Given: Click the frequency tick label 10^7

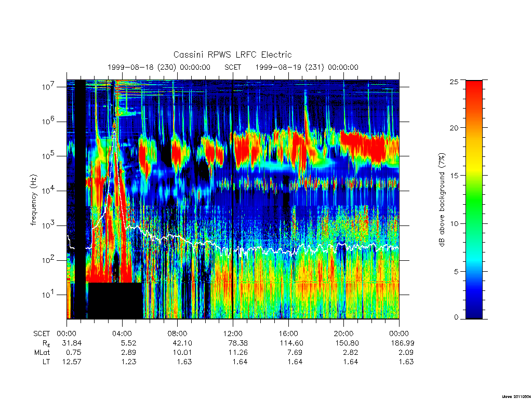Looking at the screenshot, I should [49, 87].
